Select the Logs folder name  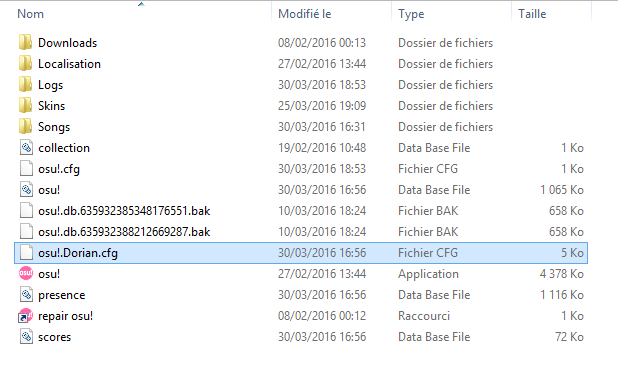tap(50, 85)
